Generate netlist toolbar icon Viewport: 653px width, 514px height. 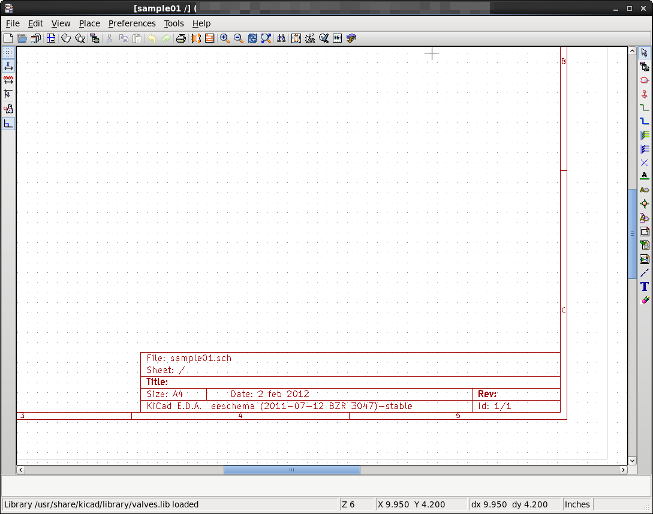[x=296, y=38]
